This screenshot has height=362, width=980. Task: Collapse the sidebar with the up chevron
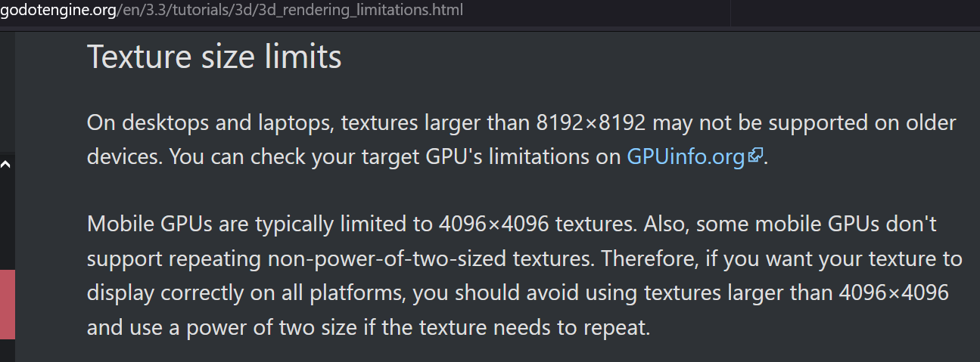pyautogui.click(x=6, y=164)
